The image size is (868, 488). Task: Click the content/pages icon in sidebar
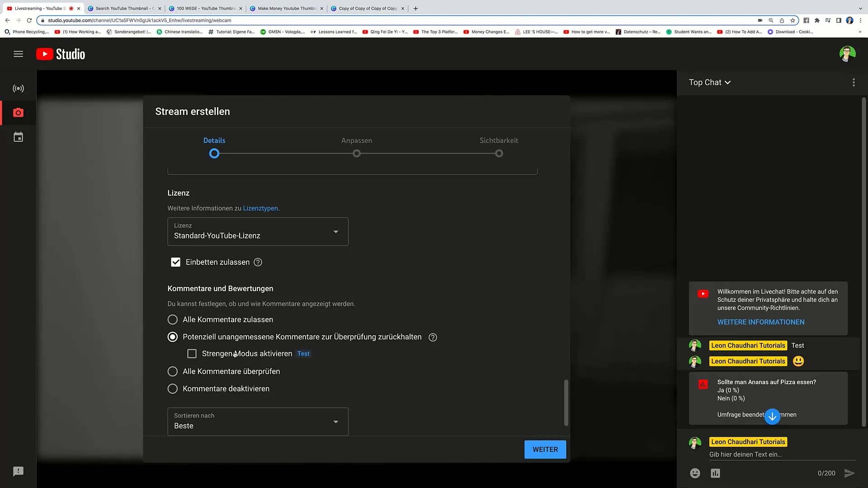(18, 137)
